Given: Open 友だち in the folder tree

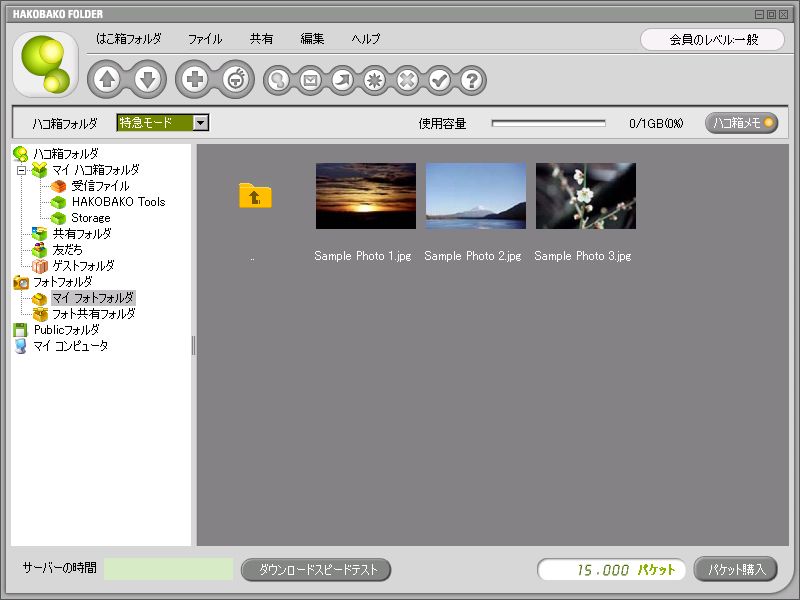Looking at the screenshot, I should (67, 250).
